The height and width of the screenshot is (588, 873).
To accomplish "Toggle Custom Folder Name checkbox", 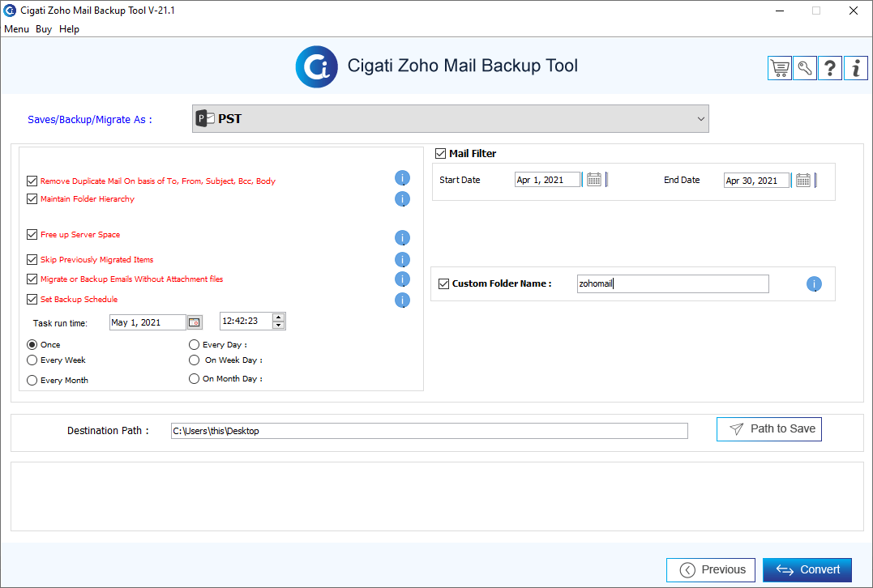I will point(443,283).
